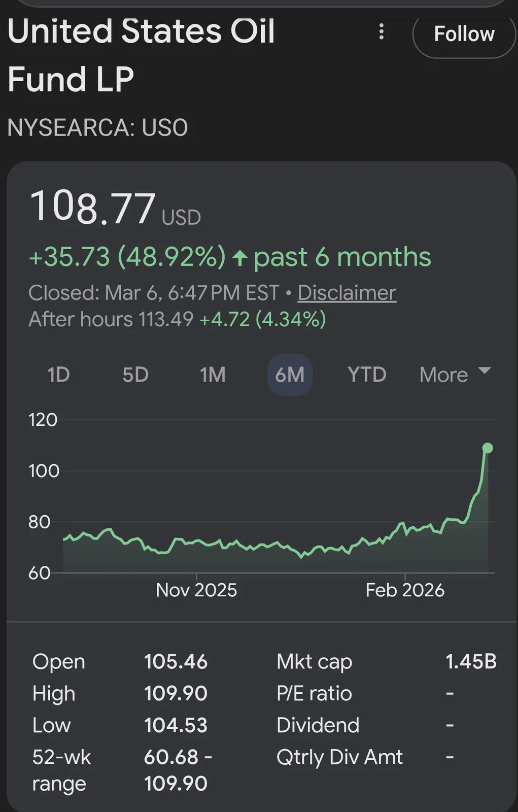Click the NYSEARCA: USO ticker text
This screenshot has height=812, width=518.
(x=97, y=127)
